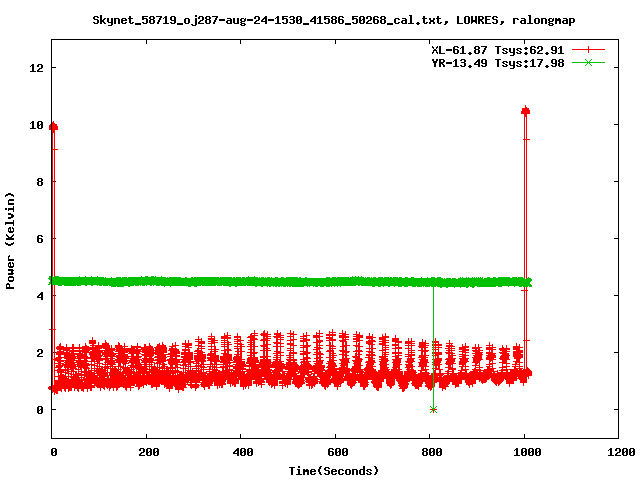
Task: Click the x-axis tick label 1200
Action: click(x=621, y=452)
